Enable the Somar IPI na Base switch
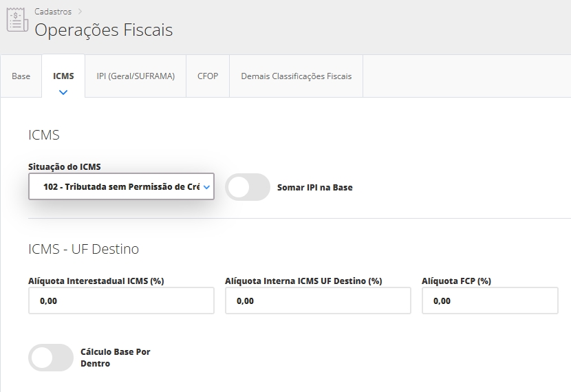The image size is (571, 392). click(x=248, y=187)
